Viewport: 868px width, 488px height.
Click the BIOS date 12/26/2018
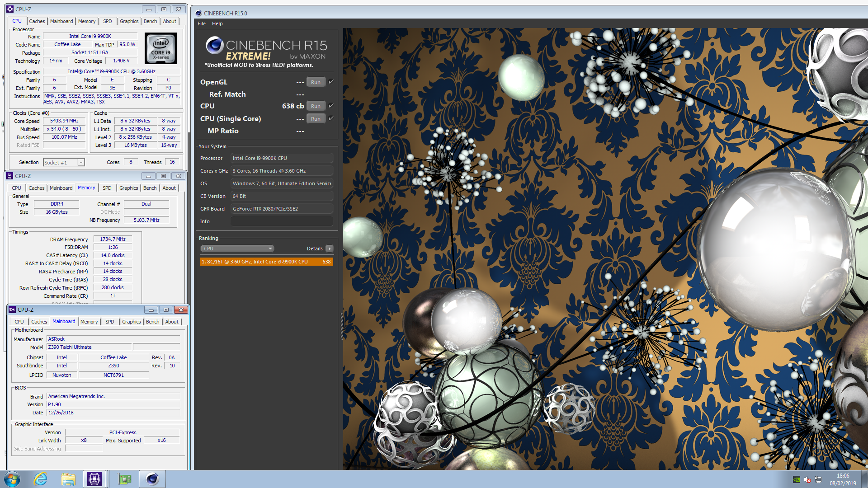pos(113,413)
